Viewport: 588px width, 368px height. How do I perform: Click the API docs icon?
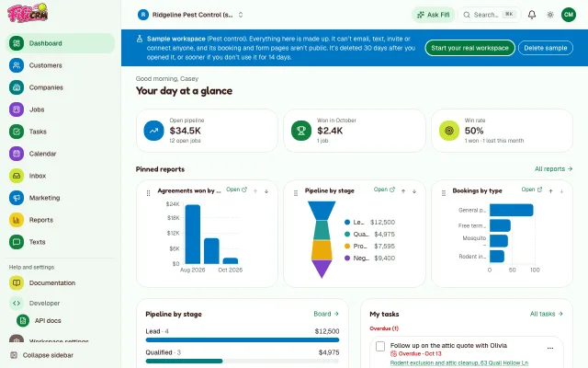[23, 321]
